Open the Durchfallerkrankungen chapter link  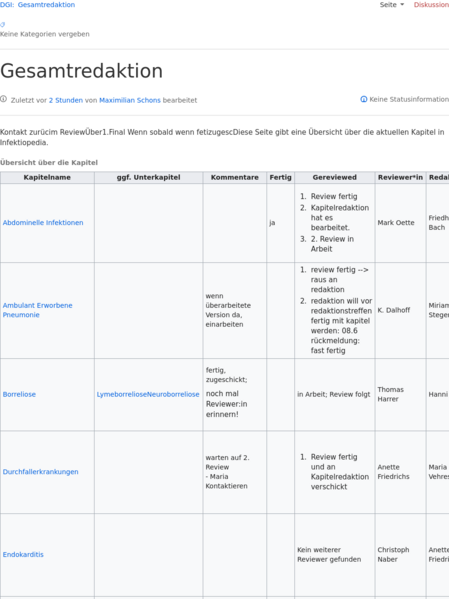pyautogui.click(x=41, y=472)
